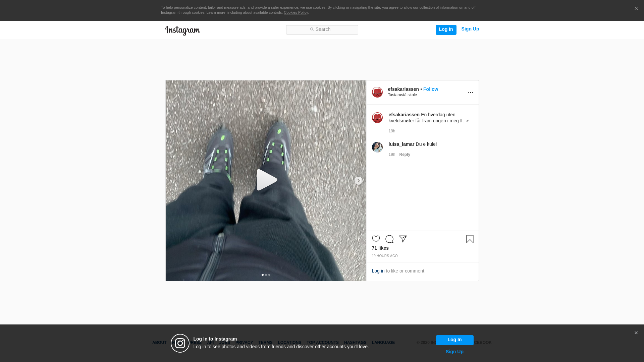Click the comment bubble icon

389,239
